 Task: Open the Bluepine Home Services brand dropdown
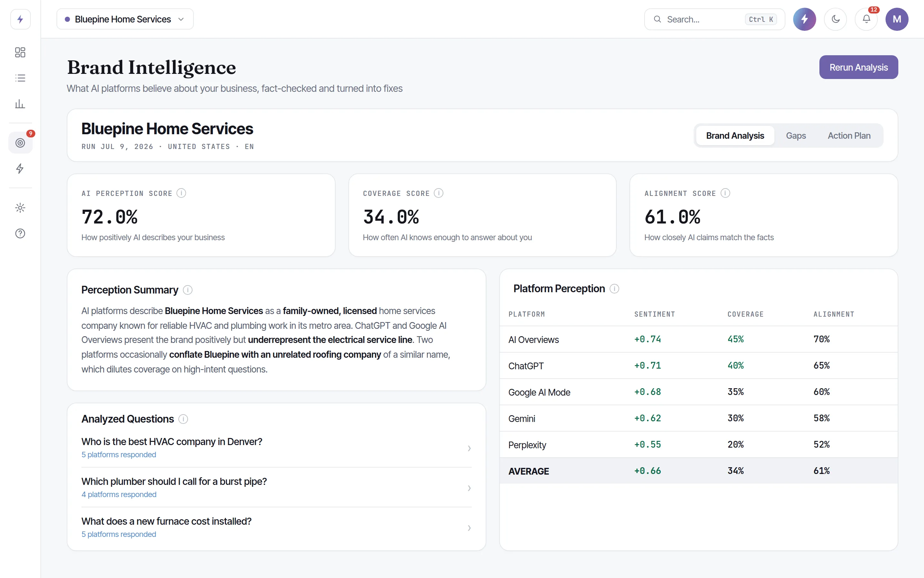125,19
